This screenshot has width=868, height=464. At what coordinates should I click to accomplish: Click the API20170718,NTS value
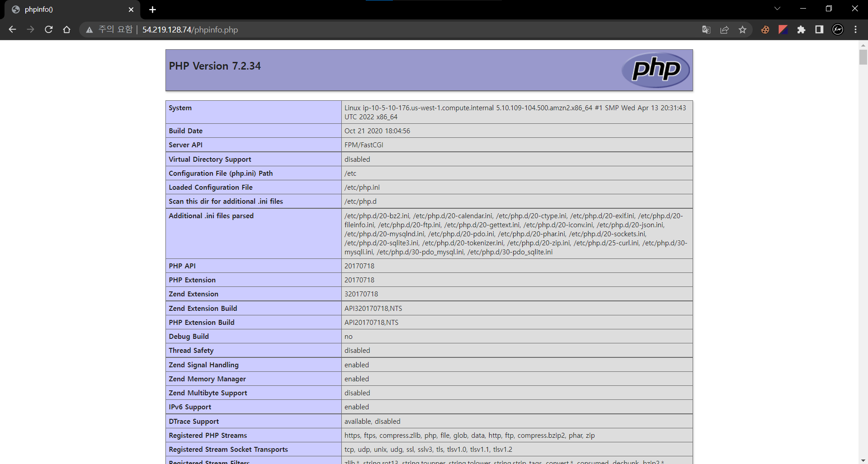(371, 323)
